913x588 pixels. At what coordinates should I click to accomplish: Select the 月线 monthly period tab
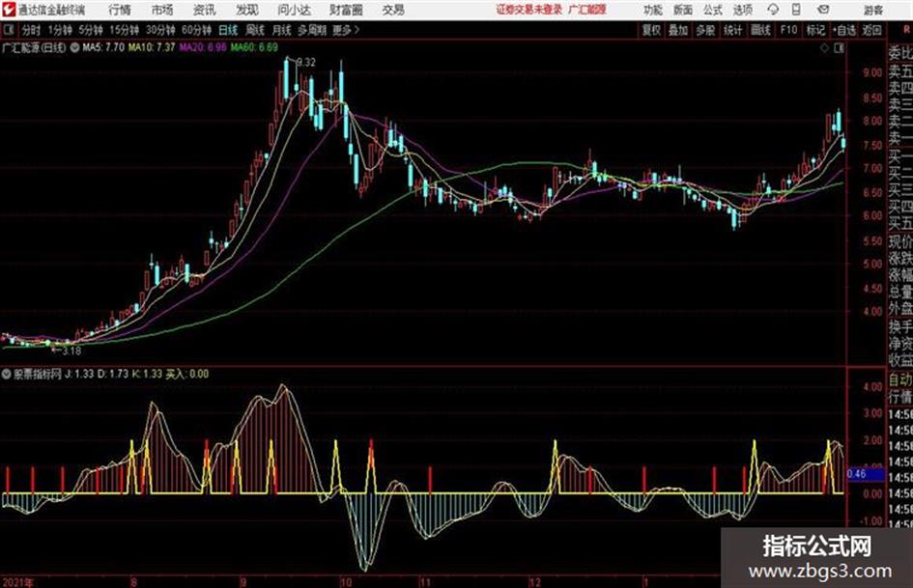point(282,30)
